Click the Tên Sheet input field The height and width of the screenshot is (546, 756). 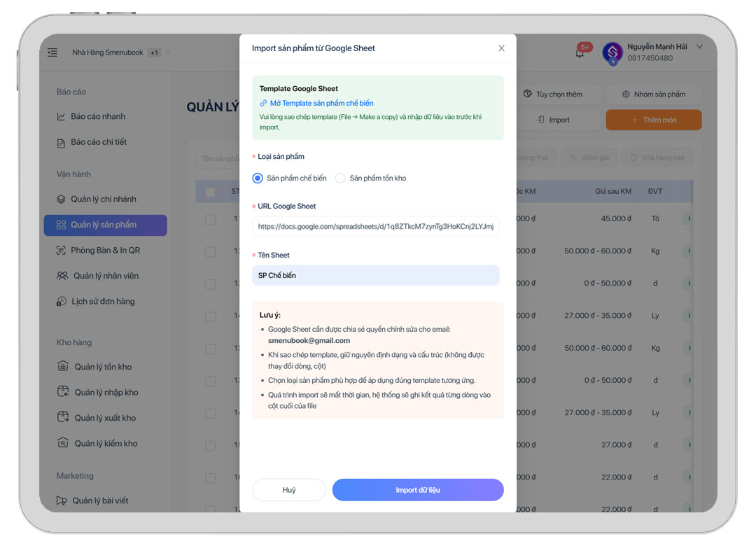pos(376,275)
